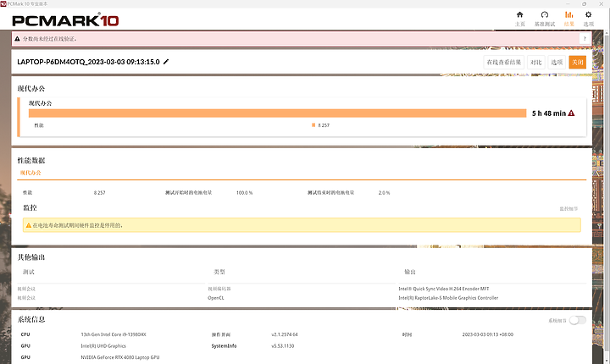Viewport: 610px width, 364px height.
Task: Click the 2023-03-03 09:13 +08:00 time value
Action: pyautogui.click(x=488, y=334)
